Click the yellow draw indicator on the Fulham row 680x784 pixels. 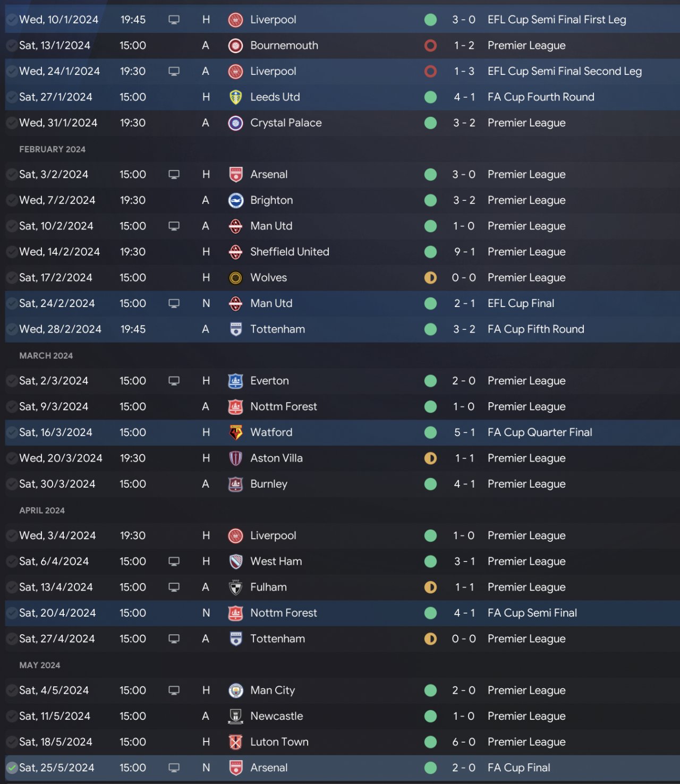(430, 587)
